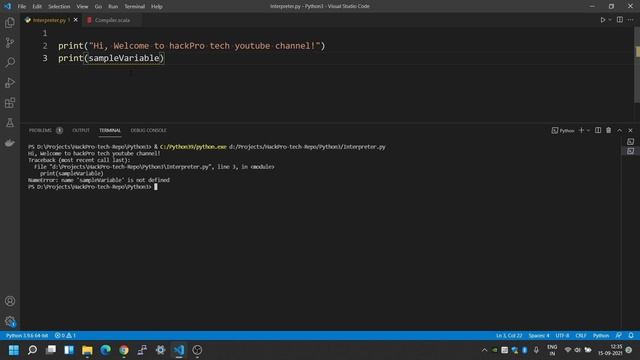Open the clock showing 15-09-2021
The width and height of the screenshot is (640, 360).
coord(611,350)
